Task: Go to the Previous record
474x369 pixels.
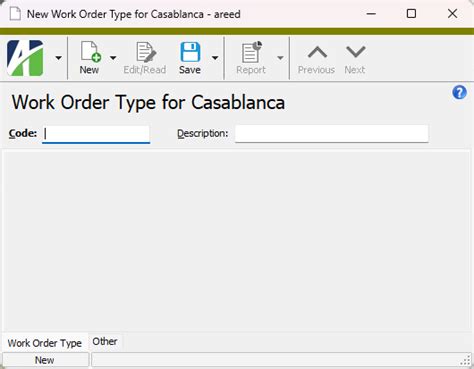Action: tap(316, 59)
